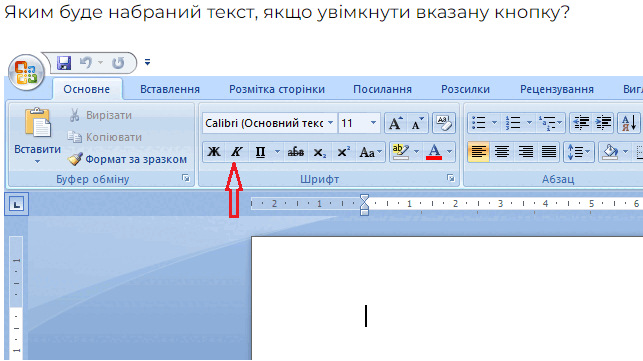Decrease paragraph indent
This screenshot has height=361, width=643.
pyautogui.click(x=581, y=123)
